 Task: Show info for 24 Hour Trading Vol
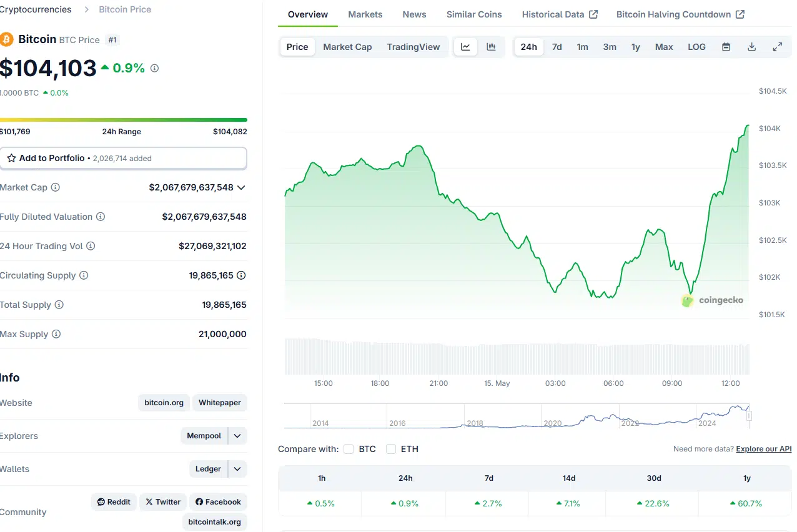pos(91,246)
